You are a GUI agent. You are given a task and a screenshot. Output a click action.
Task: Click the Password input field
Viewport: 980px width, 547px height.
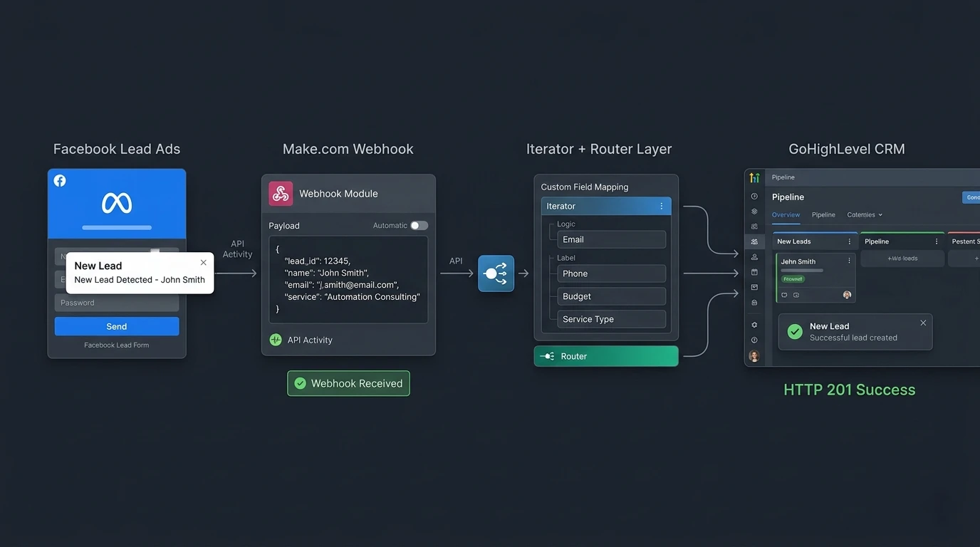coord(117,303)
